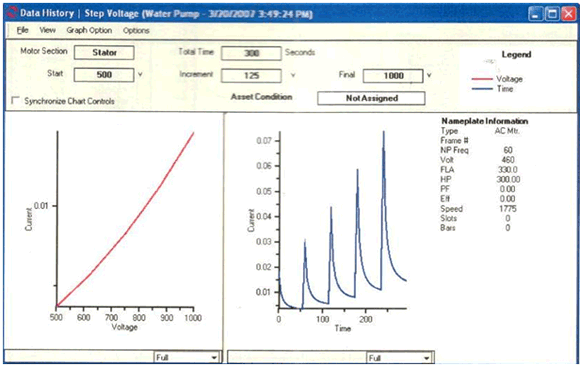Open the View menu
580x366 pixels.
click(x=47, y=30)
